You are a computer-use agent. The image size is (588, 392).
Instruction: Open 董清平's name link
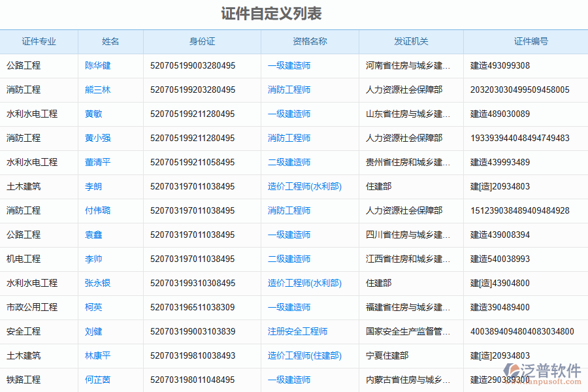(x=97, y=162)
